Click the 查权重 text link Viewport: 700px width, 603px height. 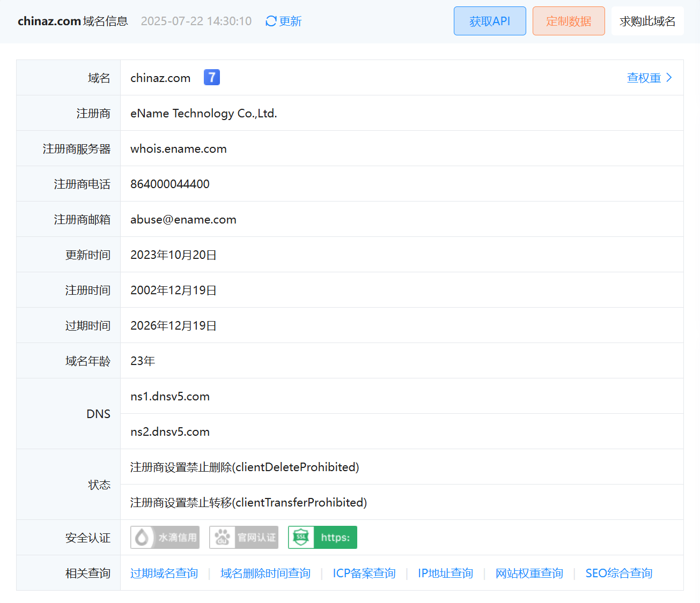pyautogui.click(x=643, y=77)
